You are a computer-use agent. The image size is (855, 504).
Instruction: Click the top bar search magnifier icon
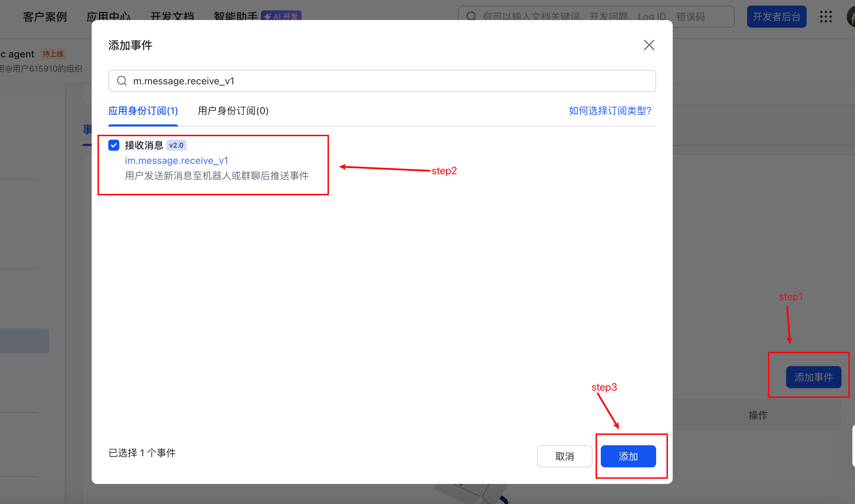(x=471, y=16)
